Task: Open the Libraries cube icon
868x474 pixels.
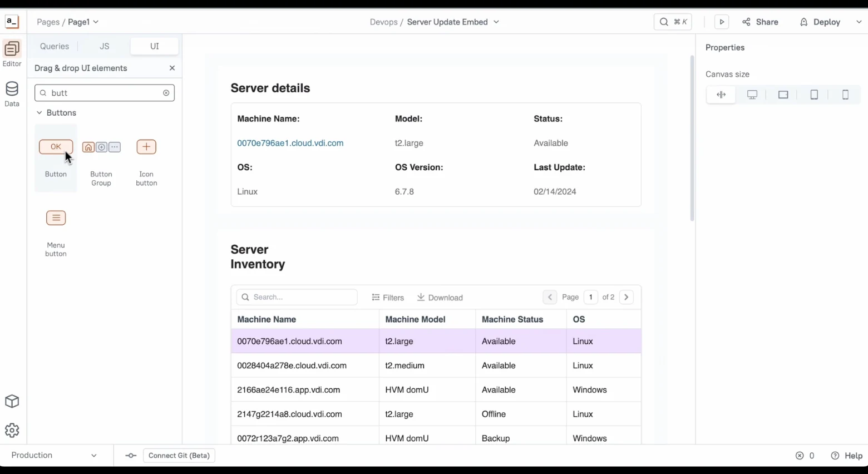Action: coord(12,401)
